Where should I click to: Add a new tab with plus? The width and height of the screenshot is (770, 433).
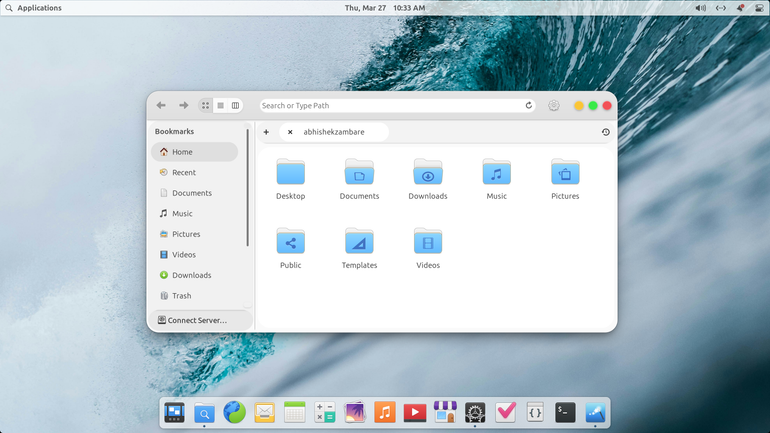266,132
